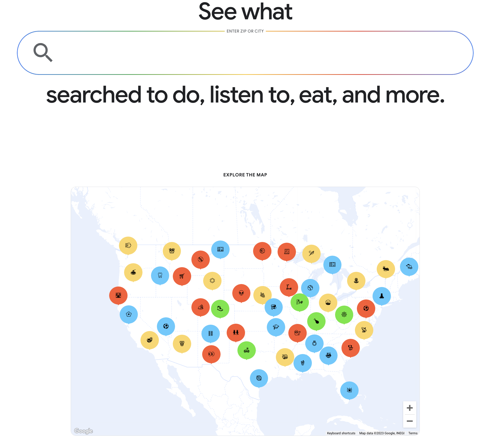Select the tooth map marker

(x=160, y=276)
